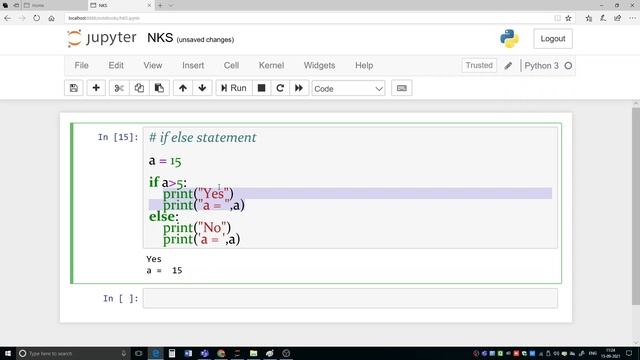The height and width of the screenshot is (360, 640).
Task: Click the 'Yes' output text
Action: tap(154, 259)
